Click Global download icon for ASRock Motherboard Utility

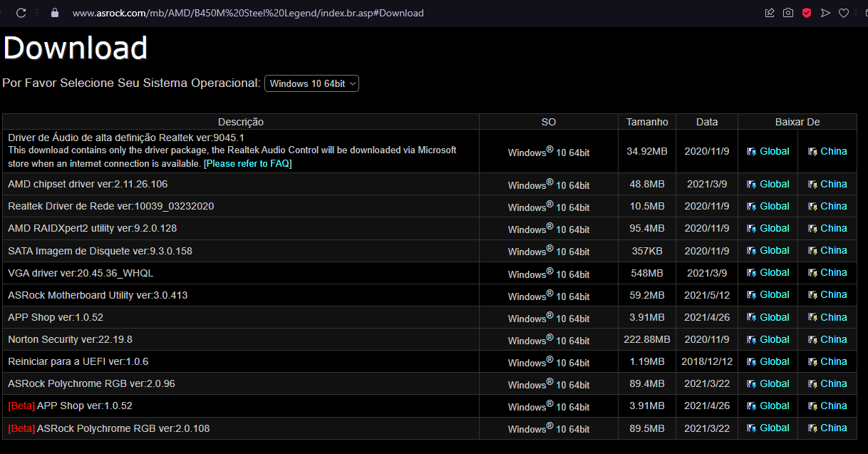(751, 294)
